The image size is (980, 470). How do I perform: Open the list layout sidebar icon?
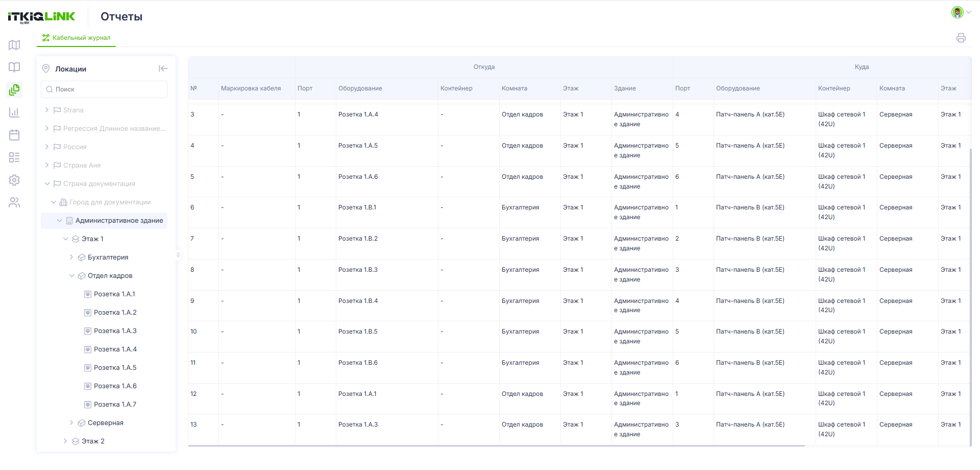(x=14, y=157)
